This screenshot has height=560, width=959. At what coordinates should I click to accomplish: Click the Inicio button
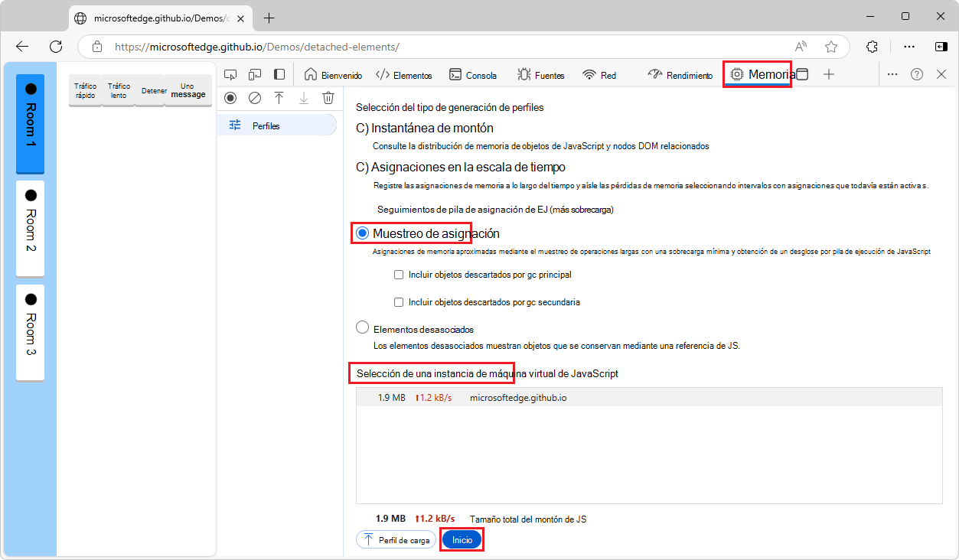(x=462, y=539)
